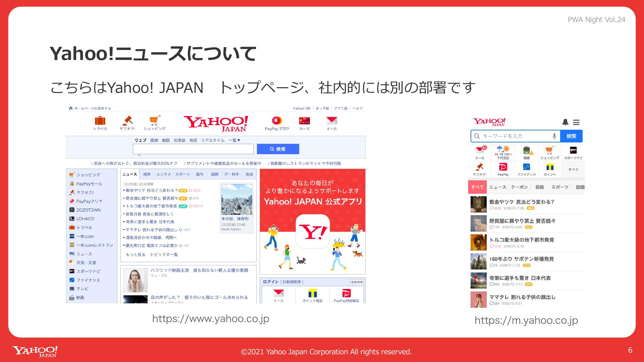644x362 pixels.
Task: Open the mobile hamburger menu
Action: click(576, 122)
